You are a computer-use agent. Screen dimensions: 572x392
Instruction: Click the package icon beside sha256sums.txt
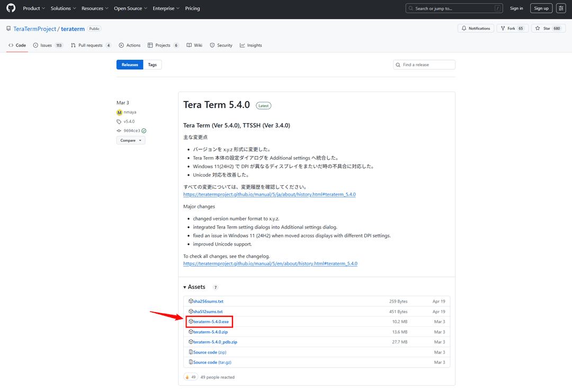[x=191, y=301]
